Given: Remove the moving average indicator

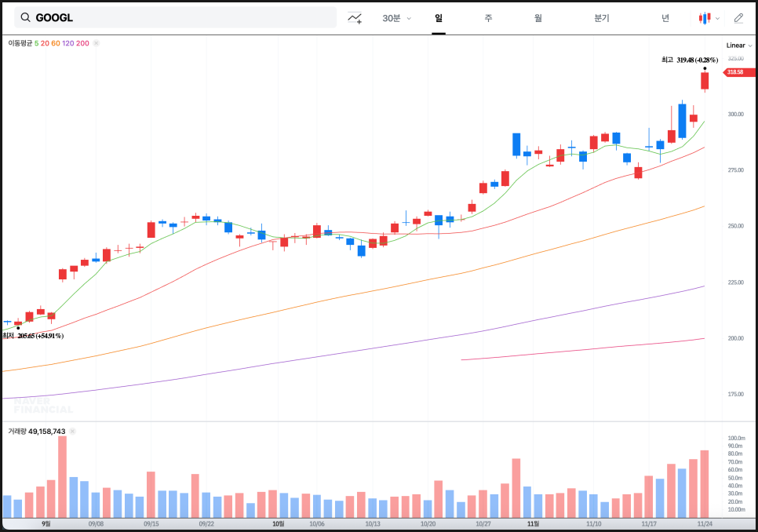Looking at the screenshot, I should pos(97,43).
